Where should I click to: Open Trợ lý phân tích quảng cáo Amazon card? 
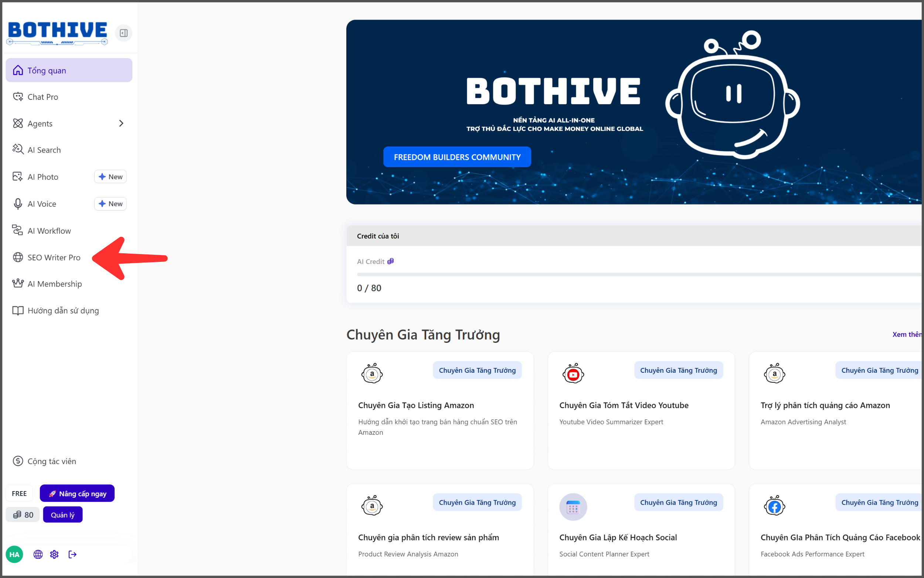pos(836,411)
